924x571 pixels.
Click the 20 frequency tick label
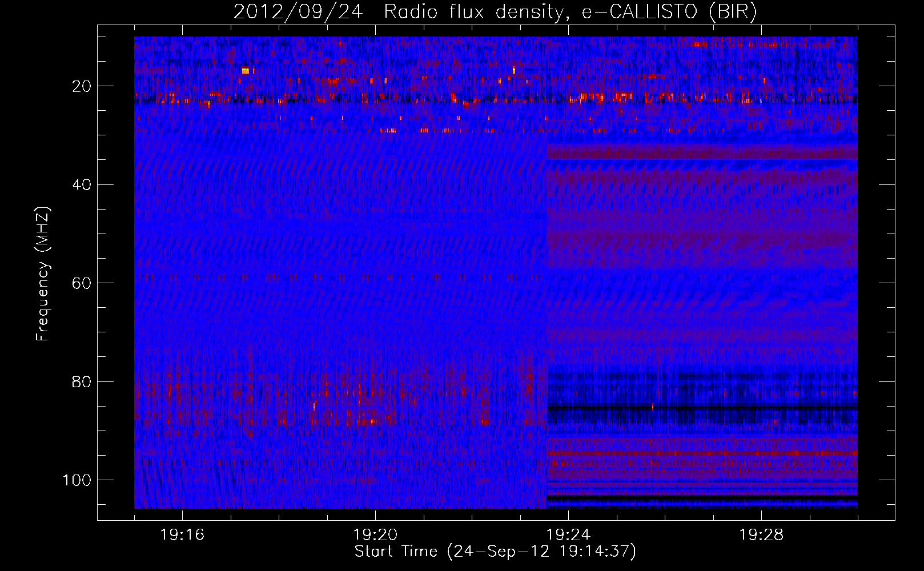(x=82, y=86)
